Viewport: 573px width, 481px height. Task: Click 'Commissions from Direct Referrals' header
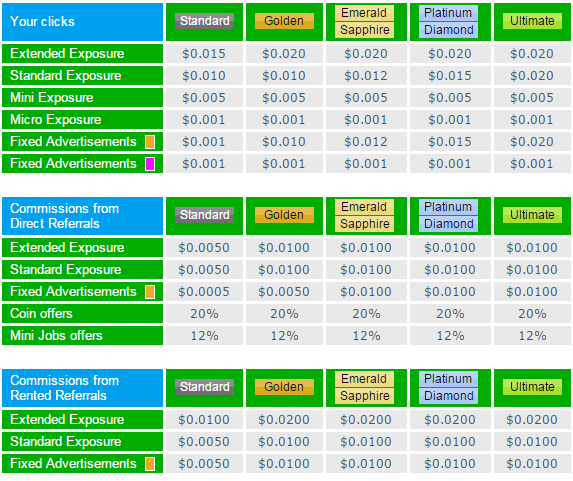(82, 216)
